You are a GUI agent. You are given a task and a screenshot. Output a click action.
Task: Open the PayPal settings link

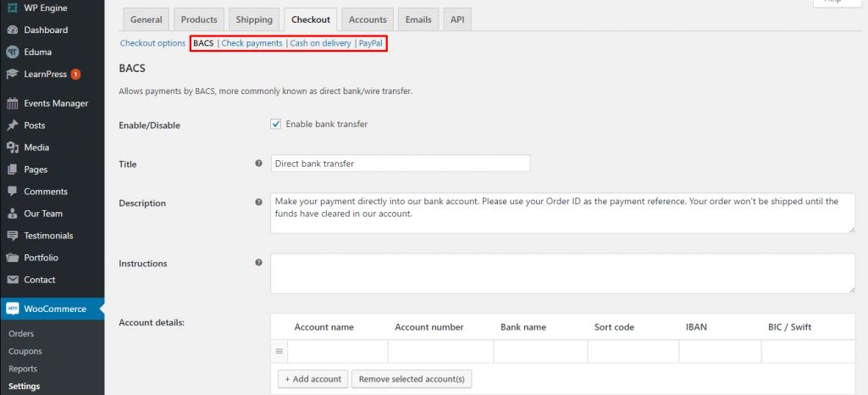(x=370, y=43)
